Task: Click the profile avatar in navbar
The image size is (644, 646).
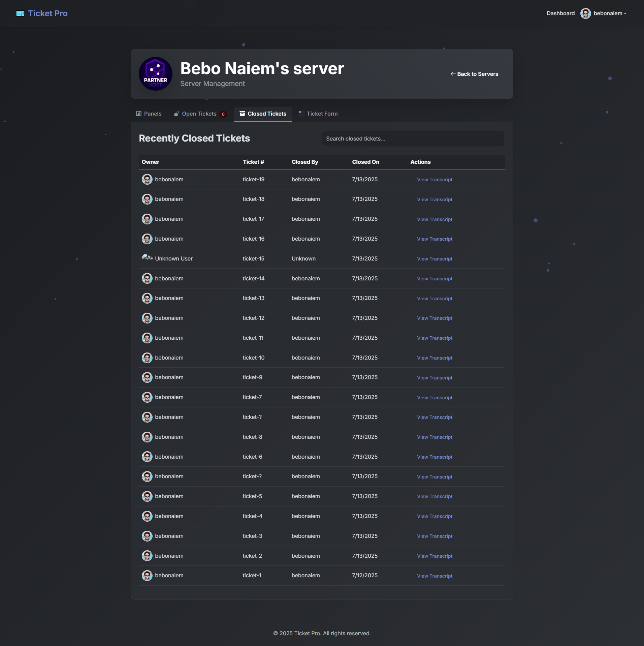Action: [585, 13]
